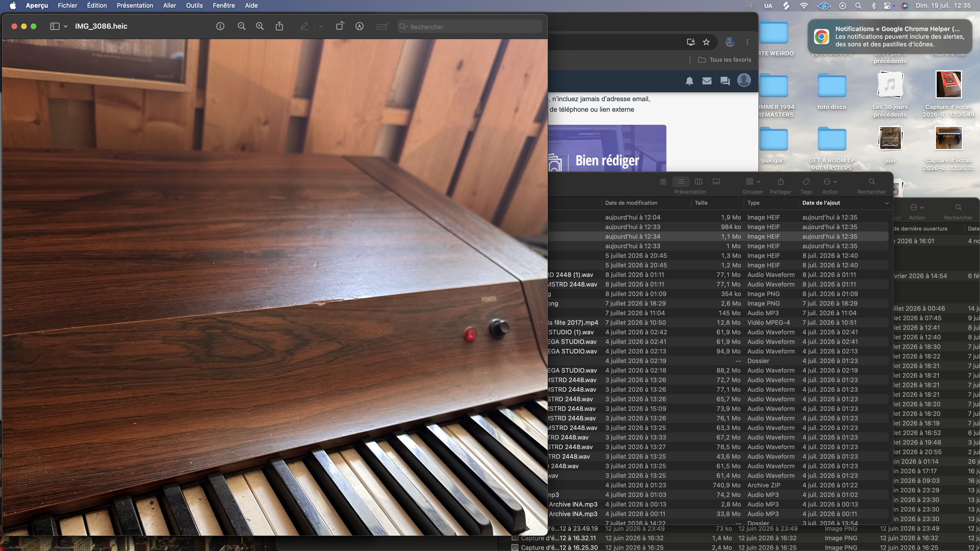Screen dimensions: 980x551
Task: Click Rechercher magnifier in rear Finder window
Action: pyautogui.click(x=958, y=207)
